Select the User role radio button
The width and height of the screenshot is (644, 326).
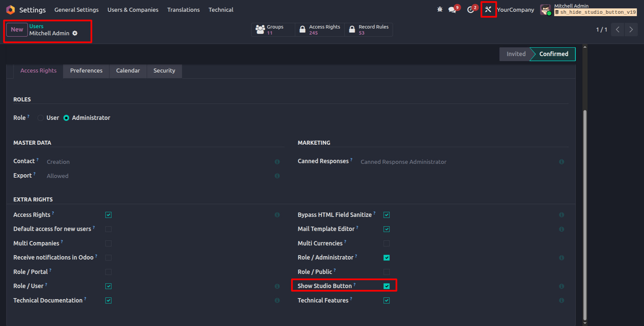pyautogui.click(x=41, y=118)
